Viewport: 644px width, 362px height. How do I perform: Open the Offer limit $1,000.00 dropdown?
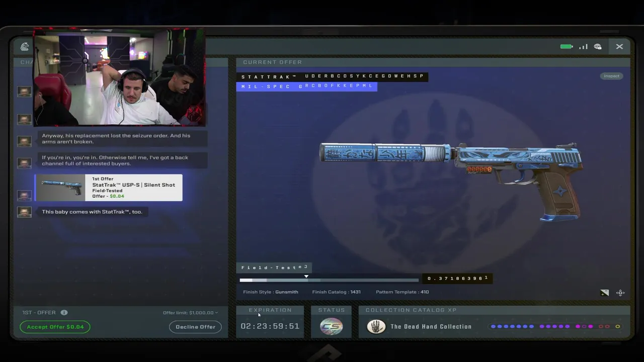[190, 313]
